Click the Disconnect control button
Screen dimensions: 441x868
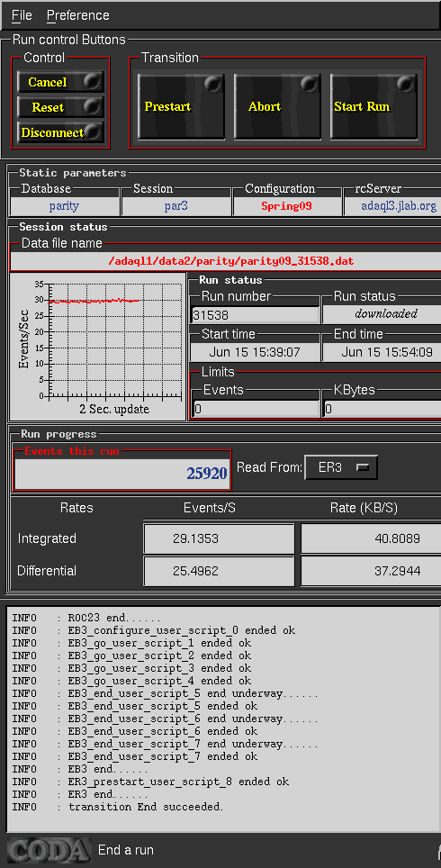(61, 132)
